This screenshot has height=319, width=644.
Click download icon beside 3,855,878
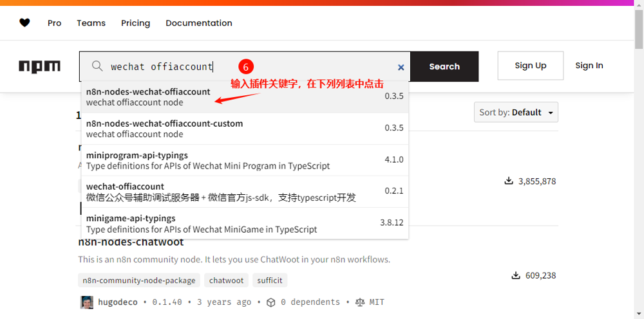click(509, 181)
